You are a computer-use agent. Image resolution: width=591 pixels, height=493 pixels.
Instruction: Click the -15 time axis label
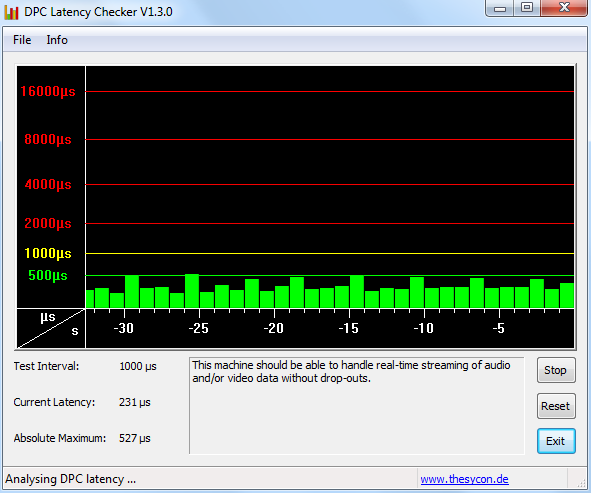[349, 328]
